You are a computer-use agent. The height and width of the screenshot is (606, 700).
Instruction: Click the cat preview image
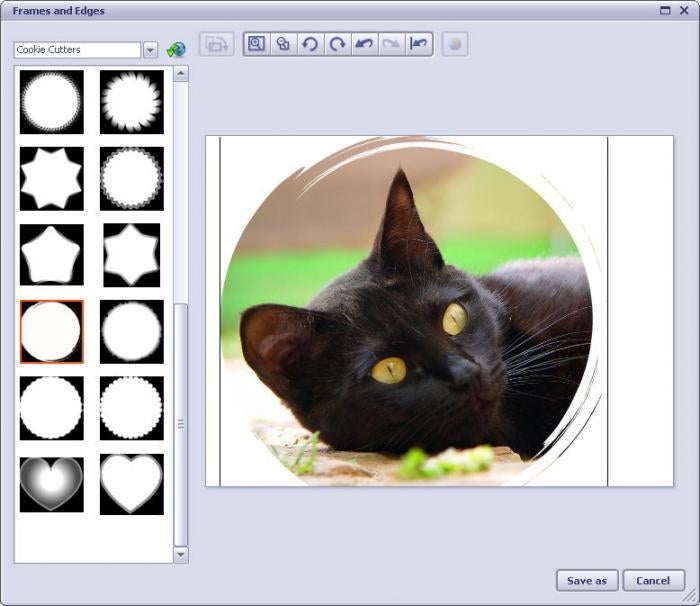click(x=439, y=311)
